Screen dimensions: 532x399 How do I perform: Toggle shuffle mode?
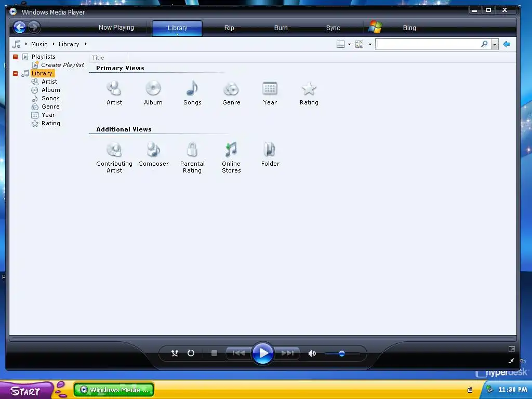[175, 353]
